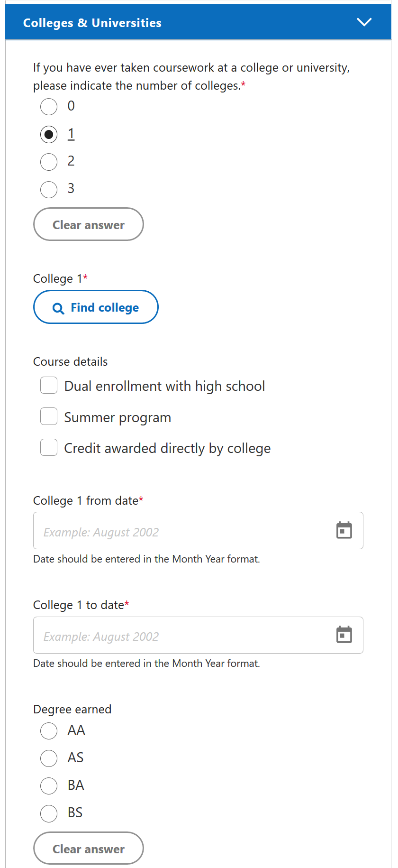Clear answer for Degree earned

coord(89,848)
